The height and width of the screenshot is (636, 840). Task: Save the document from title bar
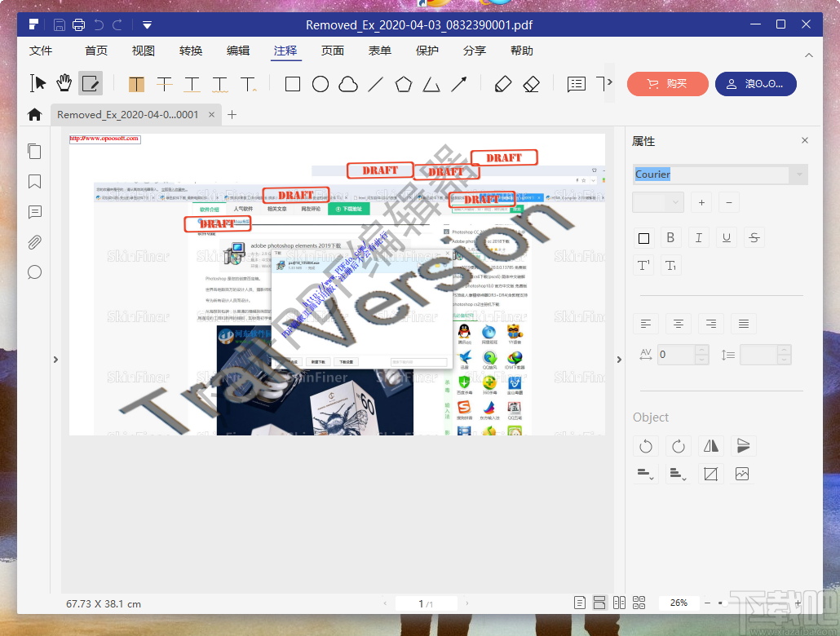coord(60,24)
